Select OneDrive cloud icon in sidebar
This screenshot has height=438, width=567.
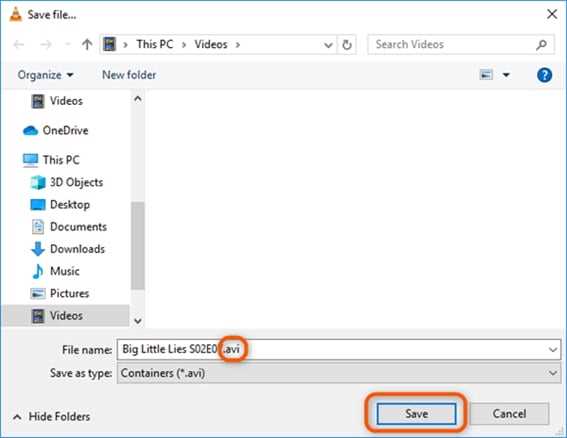pyautogui.click(x=30, y=130)
